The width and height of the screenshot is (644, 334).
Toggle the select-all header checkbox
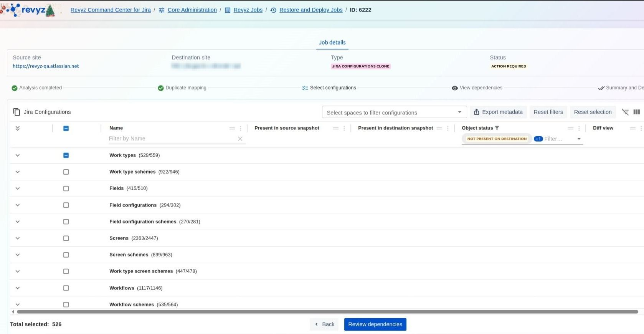(66, 128)
